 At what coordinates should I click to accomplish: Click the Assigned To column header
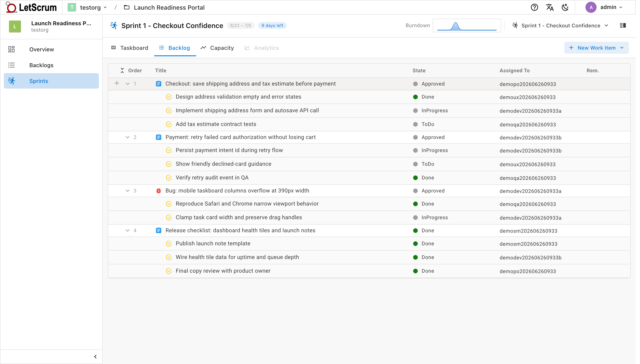pos(514,71)
